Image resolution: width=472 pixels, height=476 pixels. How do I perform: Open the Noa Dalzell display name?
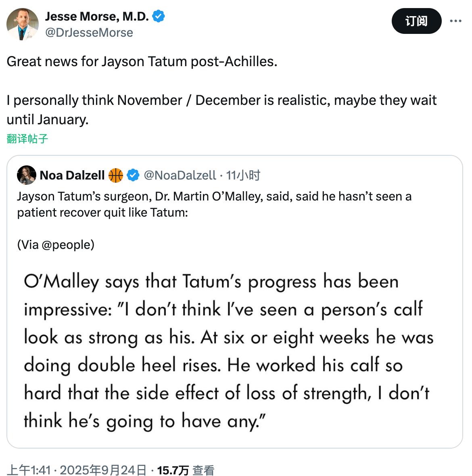coord(72,175)
